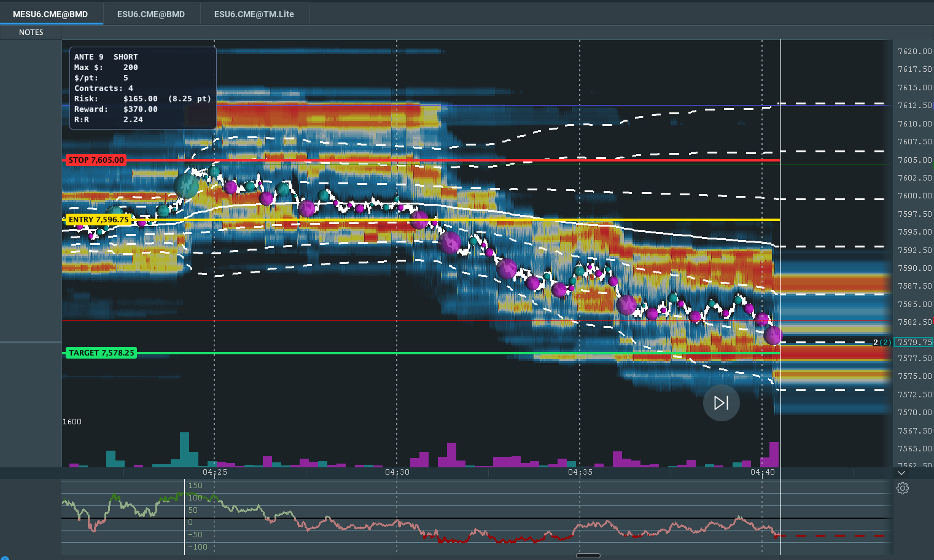Click the 7620.00 price axis label
The height and width of the screenshot is (560, 934).
915,52
